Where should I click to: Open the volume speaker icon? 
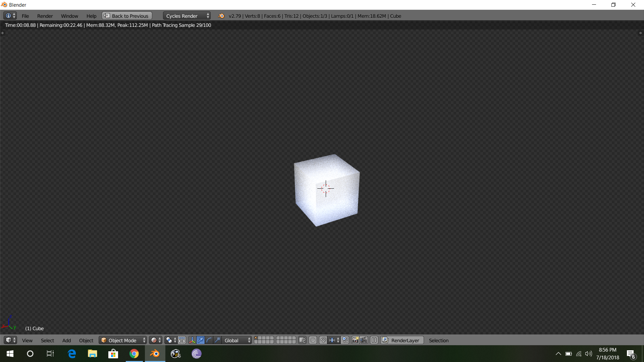coord(589,354)
